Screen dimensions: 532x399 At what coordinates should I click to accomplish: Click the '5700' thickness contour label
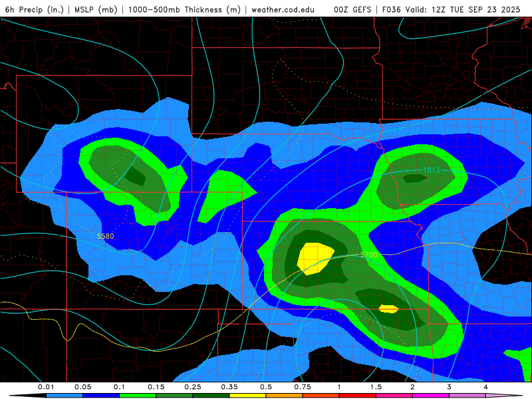coord(369,255)
